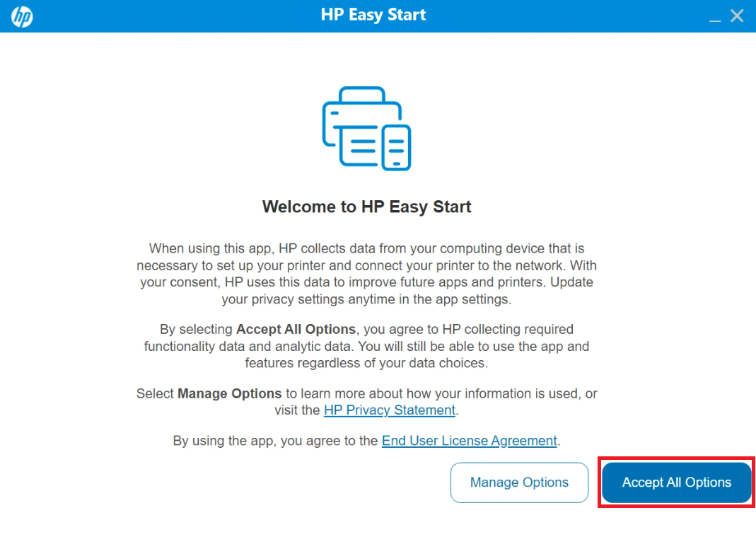Image resolution: width=756 pixels, height=537 pixels.
Task: Close the HP Easy Start window
Action: click(737, 16)
